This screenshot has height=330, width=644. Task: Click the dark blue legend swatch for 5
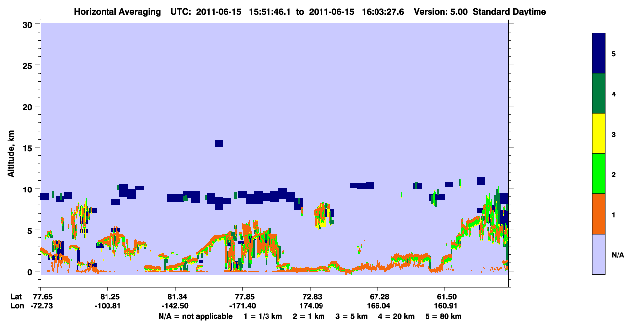pos(599,53)
